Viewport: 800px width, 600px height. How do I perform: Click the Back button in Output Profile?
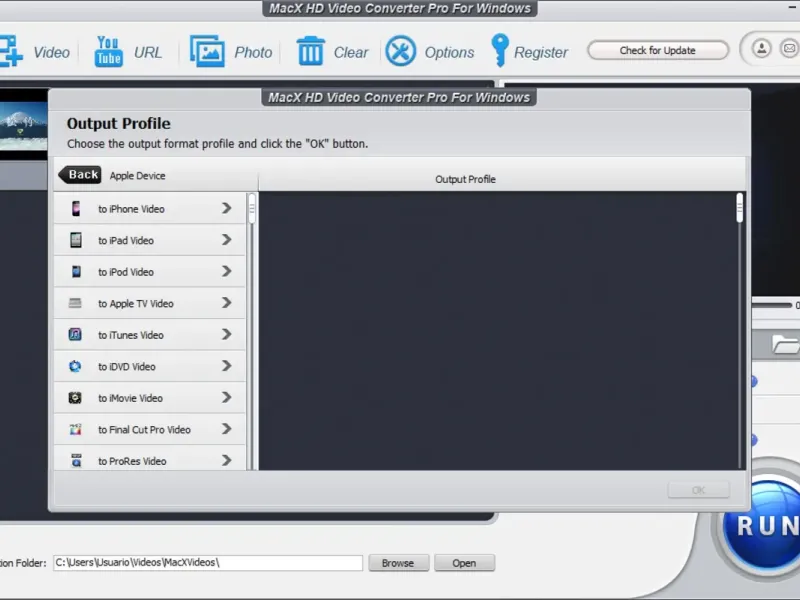click(x=80, y=174)
